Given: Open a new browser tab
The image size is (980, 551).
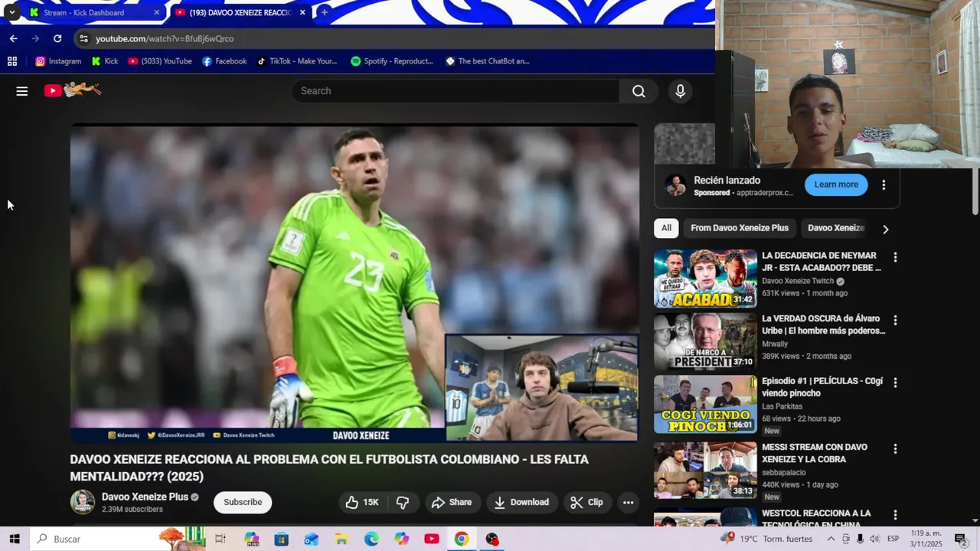Looking at the screenshot, I should tap(325, 12).
